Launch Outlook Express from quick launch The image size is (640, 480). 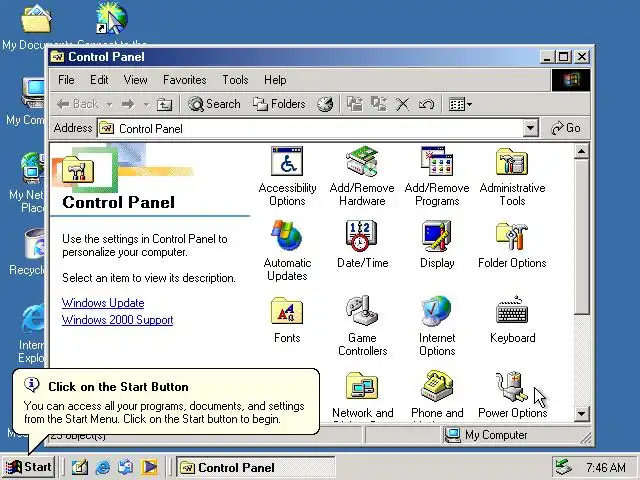tap(126, 467)
